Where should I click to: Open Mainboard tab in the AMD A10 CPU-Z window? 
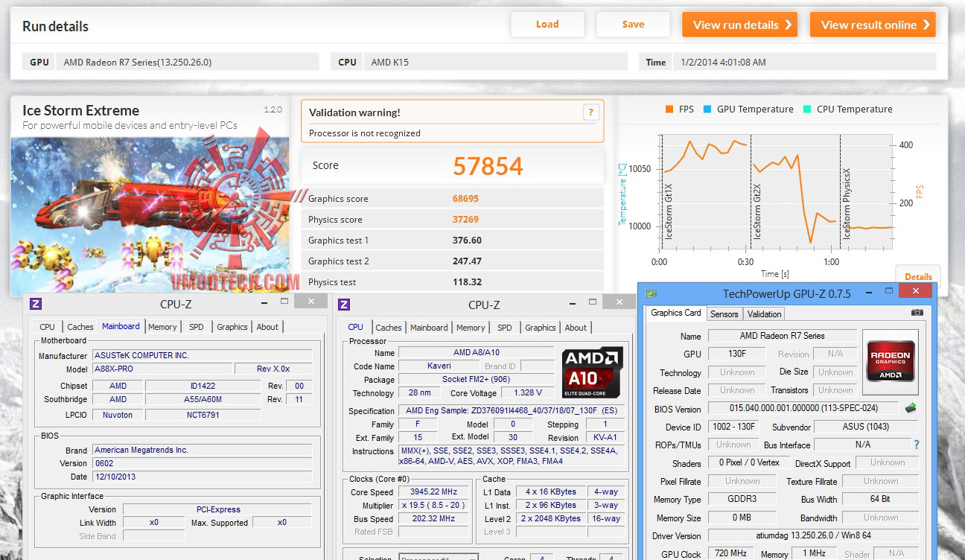click(429, 328)
